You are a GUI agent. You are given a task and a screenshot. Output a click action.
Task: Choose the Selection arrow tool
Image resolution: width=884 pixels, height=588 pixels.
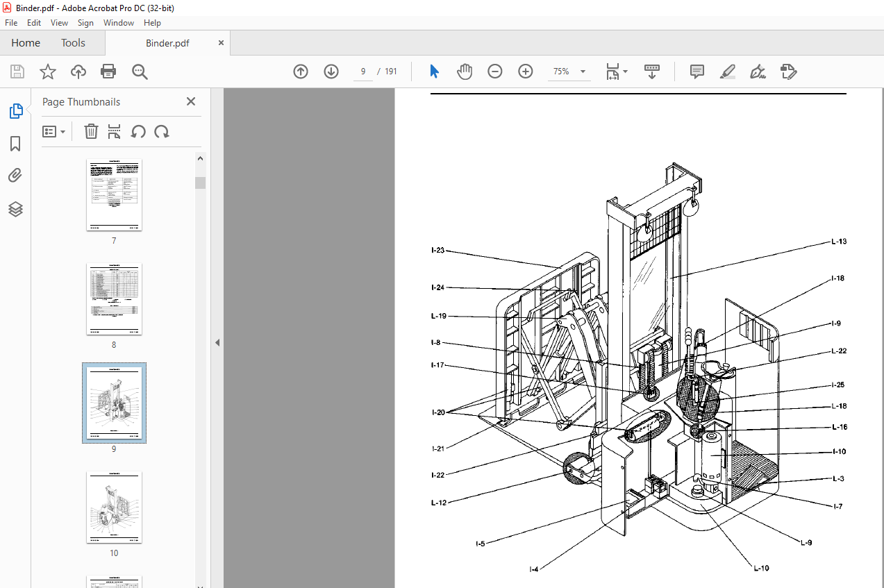pyautogui.click(x=435, y=72)
